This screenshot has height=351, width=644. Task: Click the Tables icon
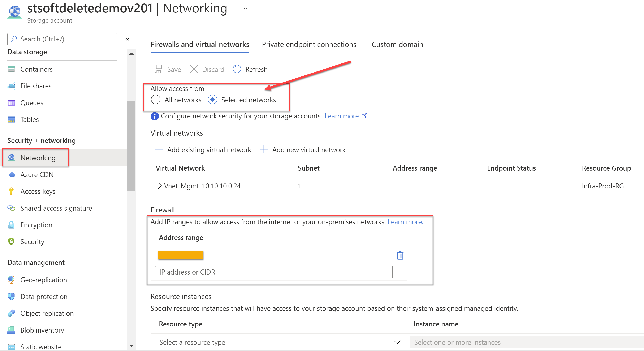click(11, 119)
